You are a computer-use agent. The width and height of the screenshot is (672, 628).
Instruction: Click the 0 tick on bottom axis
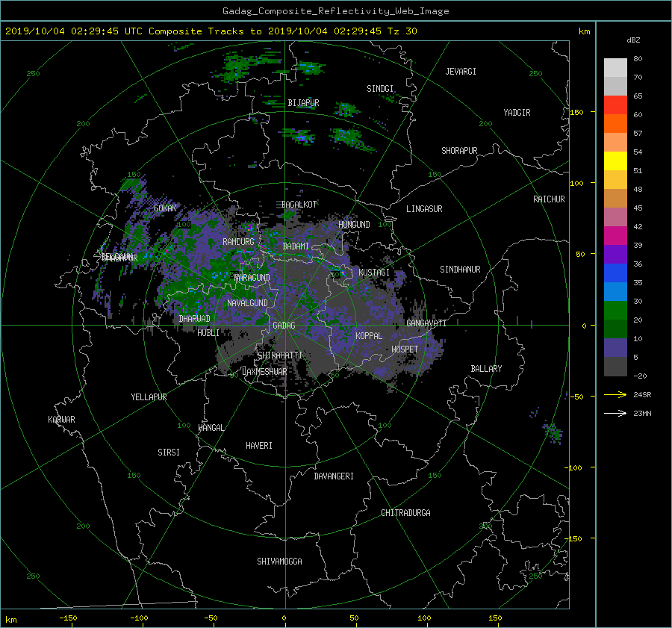(284, 618)
